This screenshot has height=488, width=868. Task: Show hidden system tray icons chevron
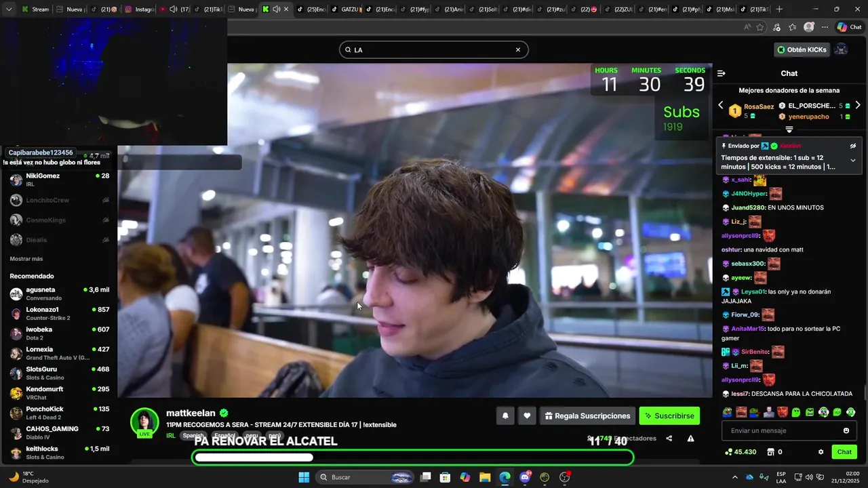pos(734,477)
